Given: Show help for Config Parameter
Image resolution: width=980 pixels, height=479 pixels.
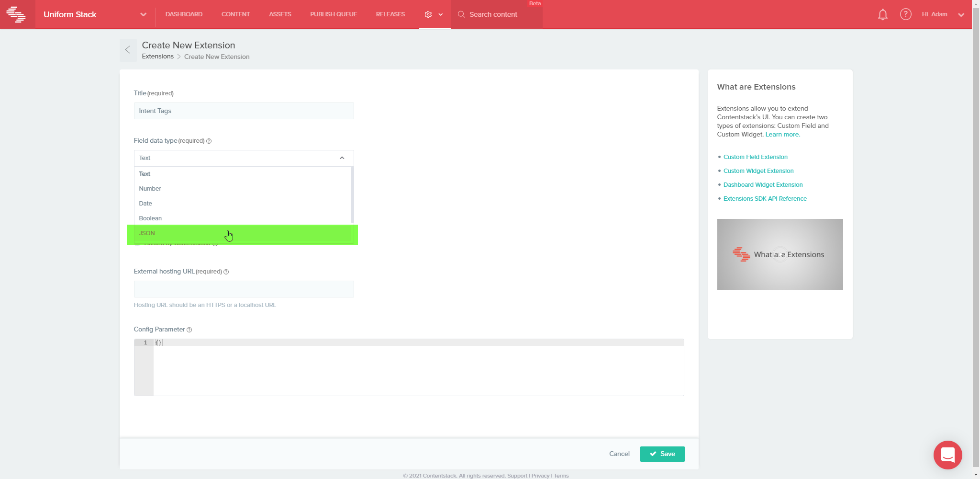Looking at the screenshot, I should [189, 330].
